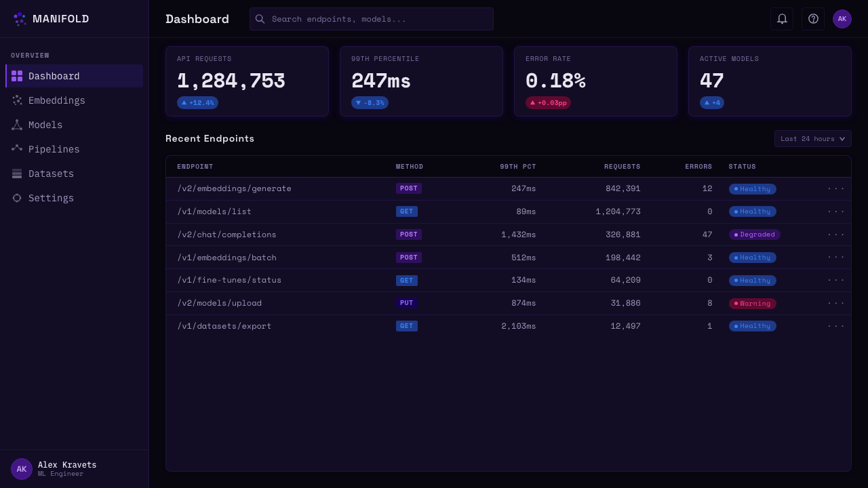Switch to the Pipelines page
This screenshot has width=868, height=488.
75,149
